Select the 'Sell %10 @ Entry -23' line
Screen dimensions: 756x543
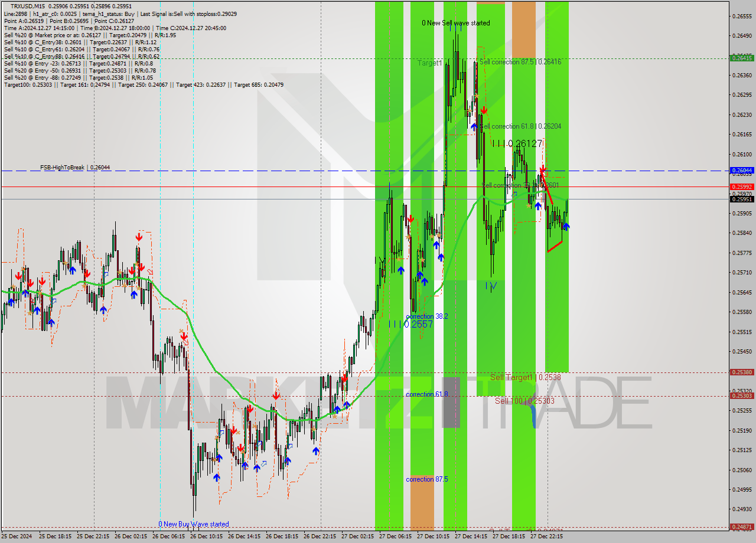(78, 63)
